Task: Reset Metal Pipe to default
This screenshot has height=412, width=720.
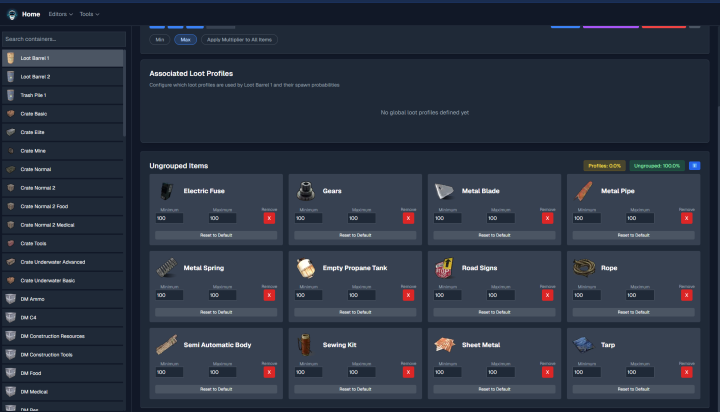Action: [x=633, y=235]
